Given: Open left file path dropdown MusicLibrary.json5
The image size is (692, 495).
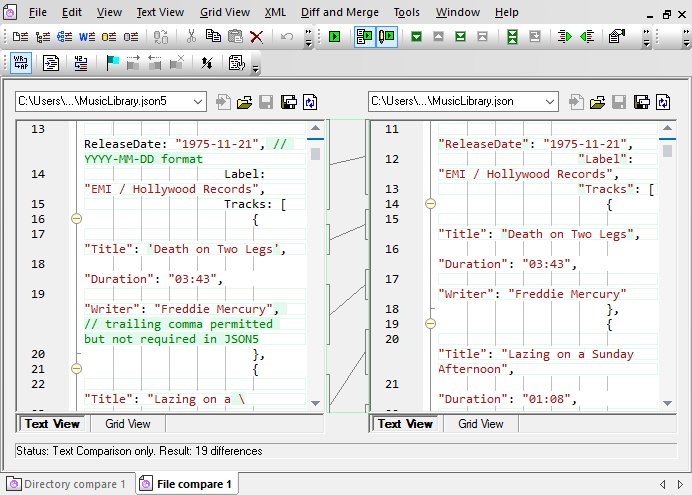Looking at the screenshot, I should (x=197, y=102).
